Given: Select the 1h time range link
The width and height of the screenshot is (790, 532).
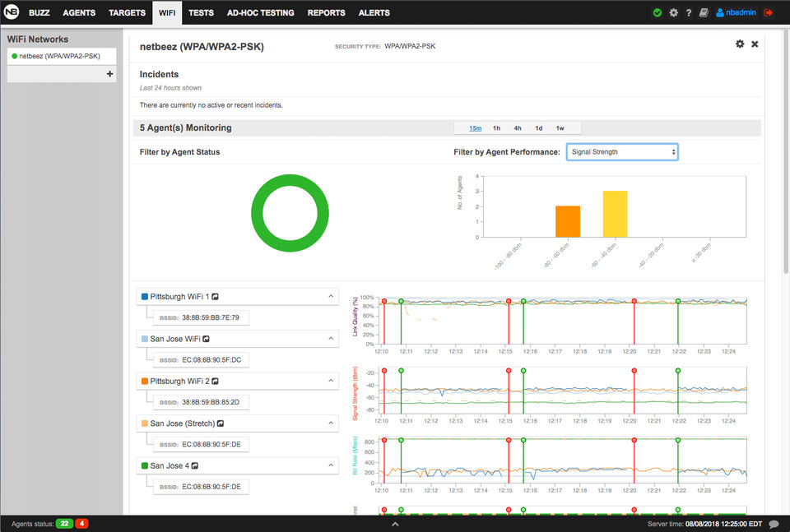Looking at the screenshot, I should (497, 128).
